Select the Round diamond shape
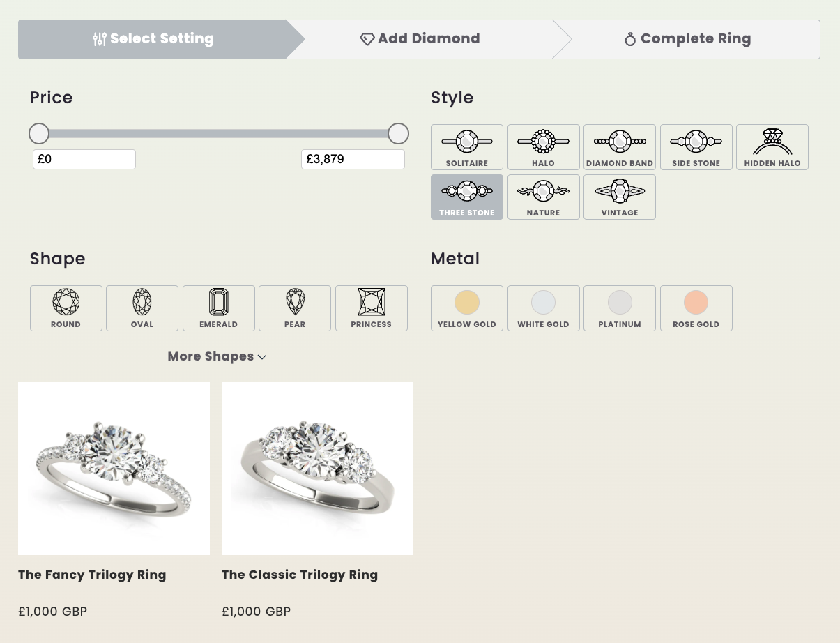The width and height of the screenshot is (840, 643). point(66,308)
